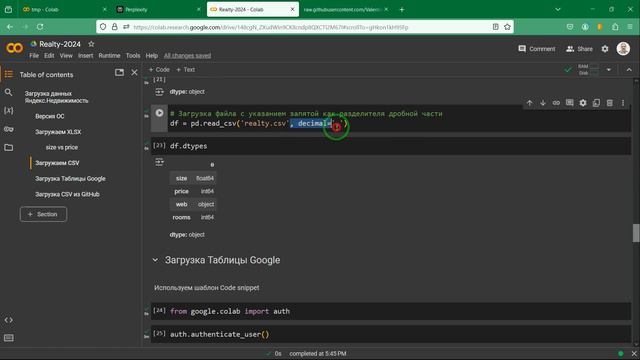
Task: Switch to the Perplexity tab
Action: click(157, 9)
